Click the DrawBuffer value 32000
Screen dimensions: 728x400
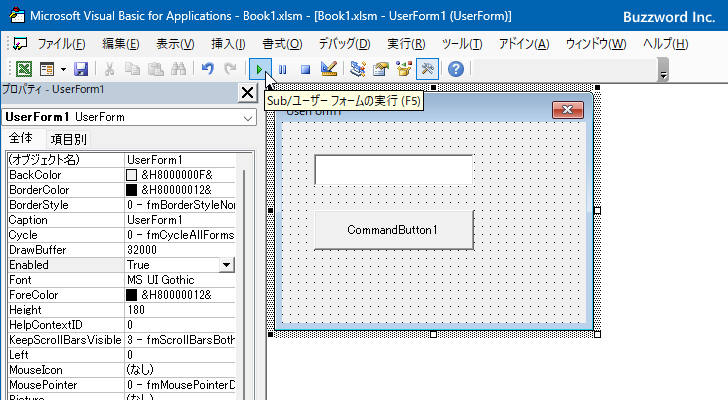pyautogui.click(x=180, y=250)
